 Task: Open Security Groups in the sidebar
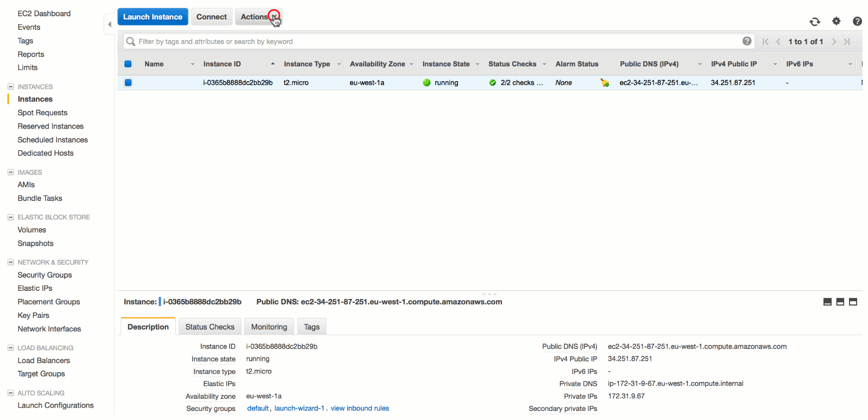[x=45, y=275]
